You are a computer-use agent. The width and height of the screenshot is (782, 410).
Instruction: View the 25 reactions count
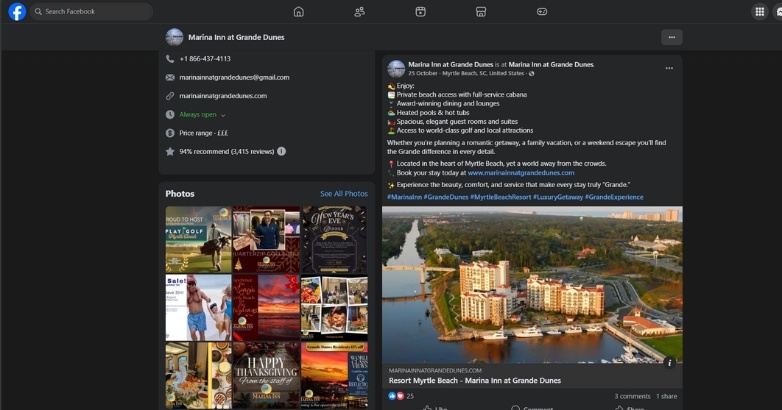tap(410, 396)
